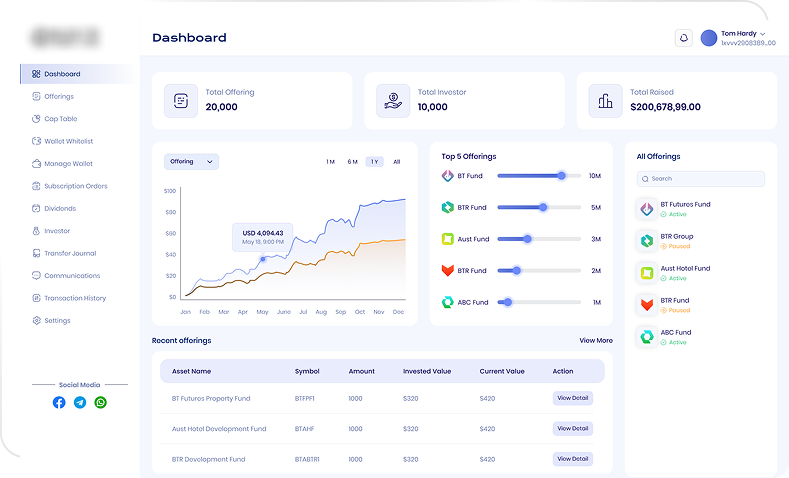Click the Total Offering card icon
Screen dimensions: 789x478
click(x=181, y=100)
